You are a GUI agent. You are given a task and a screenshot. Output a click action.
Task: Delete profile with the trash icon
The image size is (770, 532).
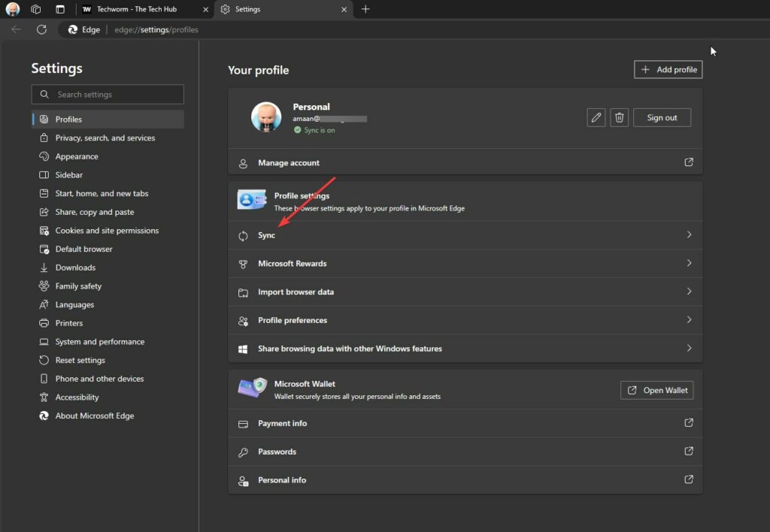[620, 118]
